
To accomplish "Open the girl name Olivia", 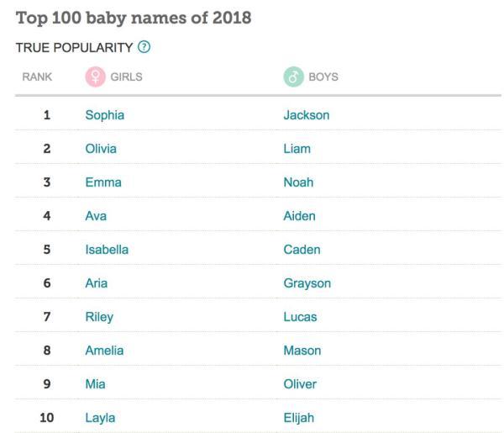I will pyautogui.click(x=101, y=149).
